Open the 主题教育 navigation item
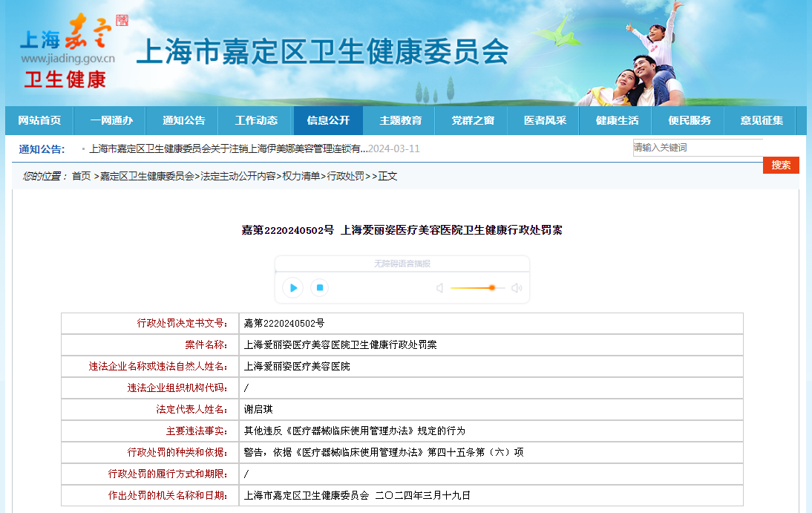The width and height of the screenshot is (812, 513). coord(401,120)
